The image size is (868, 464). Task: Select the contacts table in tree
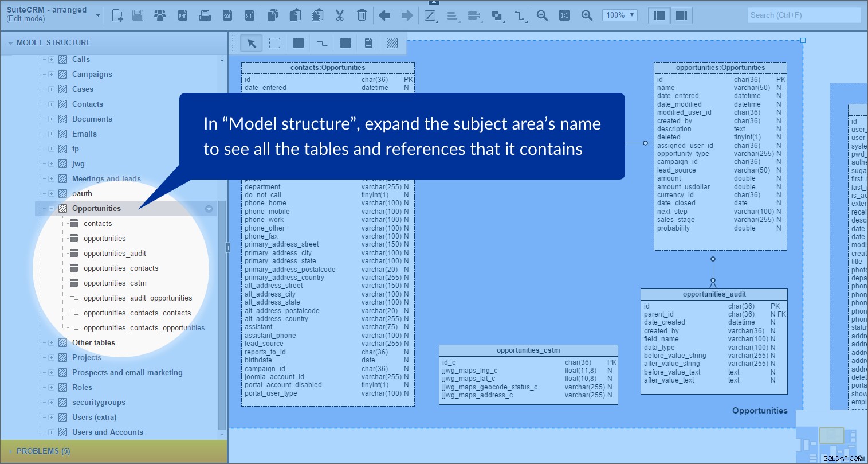[x=98, y=224]
